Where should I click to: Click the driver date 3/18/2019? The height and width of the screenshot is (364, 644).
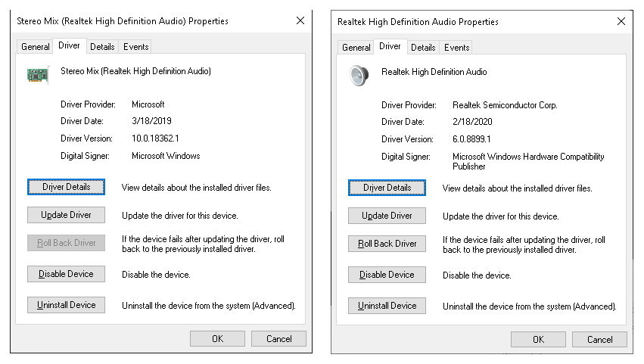(151, 121)
